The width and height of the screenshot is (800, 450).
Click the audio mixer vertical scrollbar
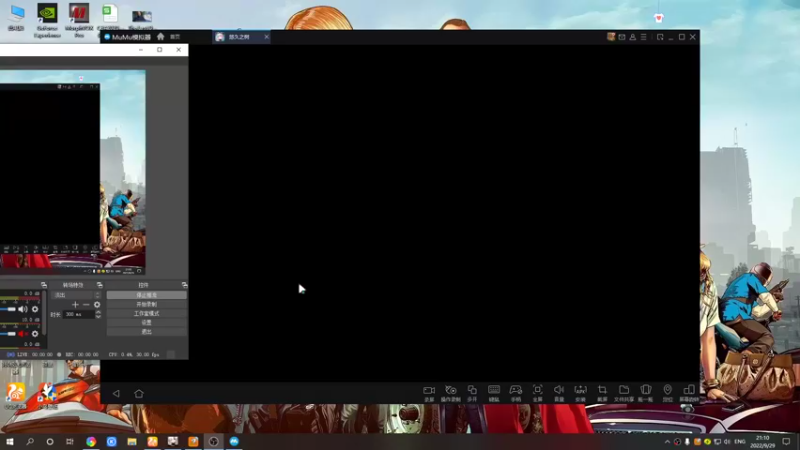[x=44, y=312]
